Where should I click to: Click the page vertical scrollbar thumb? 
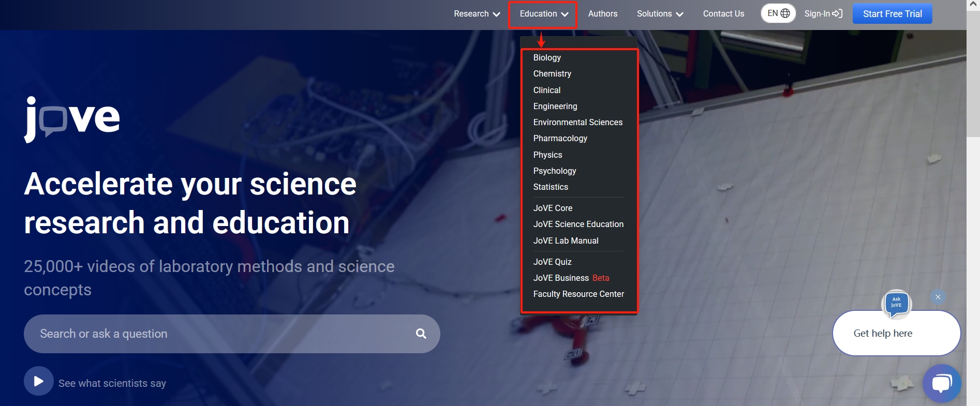973,72
